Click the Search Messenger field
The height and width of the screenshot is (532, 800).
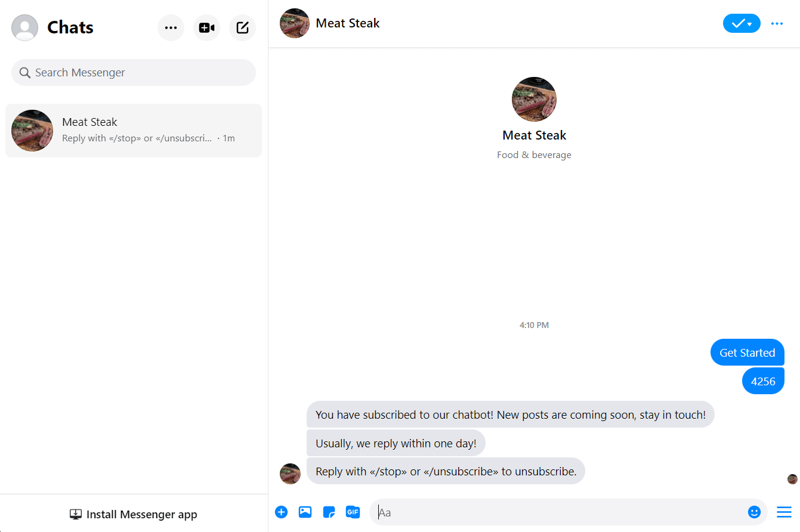click(x=134, y=73)
